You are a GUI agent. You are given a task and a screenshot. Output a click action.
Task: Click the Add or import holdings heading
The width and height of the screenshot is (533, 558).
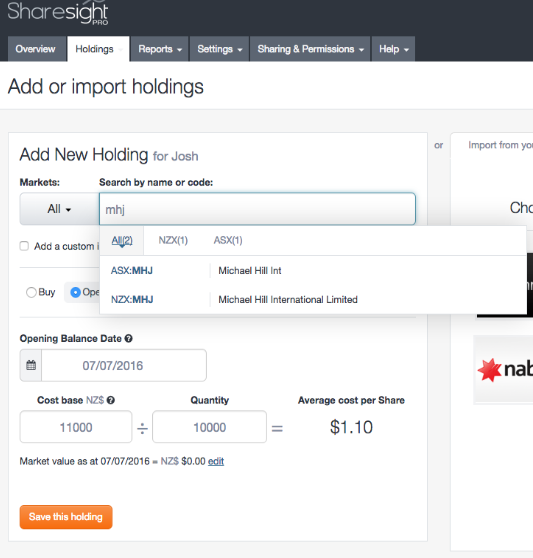(x=106, y=87)
